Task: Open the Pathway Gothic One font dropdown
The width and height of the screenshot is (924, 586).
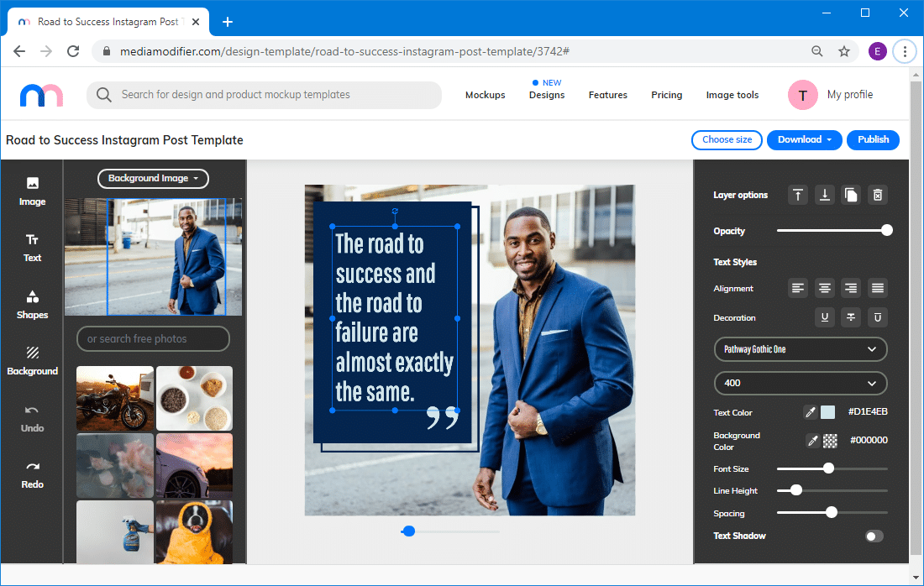Action: [x=800, y=349]
